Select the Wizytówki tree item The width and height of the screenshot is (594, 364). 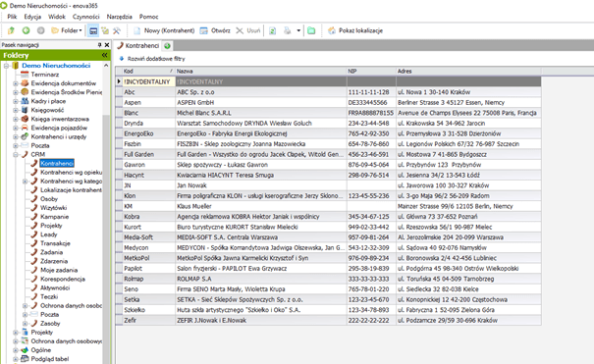53,208
